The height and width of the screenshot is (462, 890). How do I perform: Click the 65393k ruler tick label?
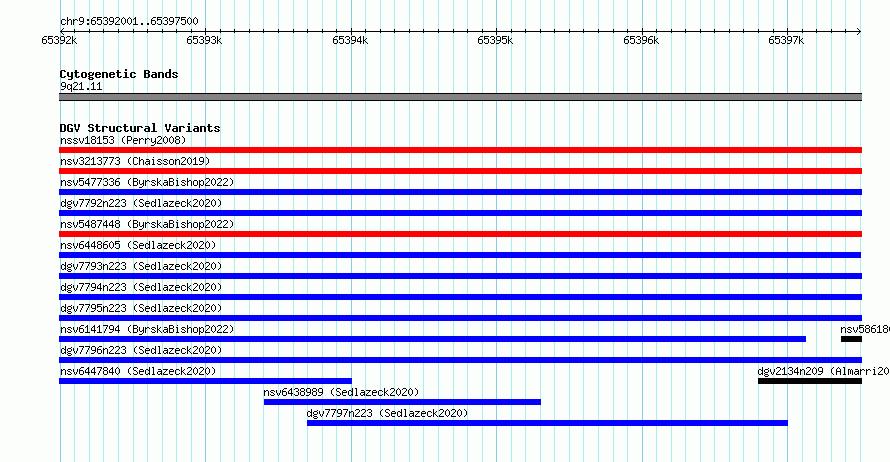(x=204, y=40)
